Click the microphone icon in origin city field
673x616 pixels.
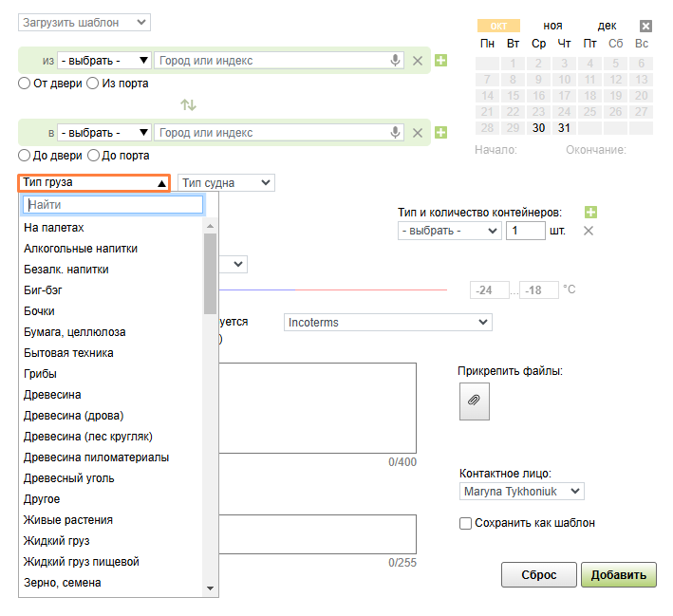pos(397,61)
